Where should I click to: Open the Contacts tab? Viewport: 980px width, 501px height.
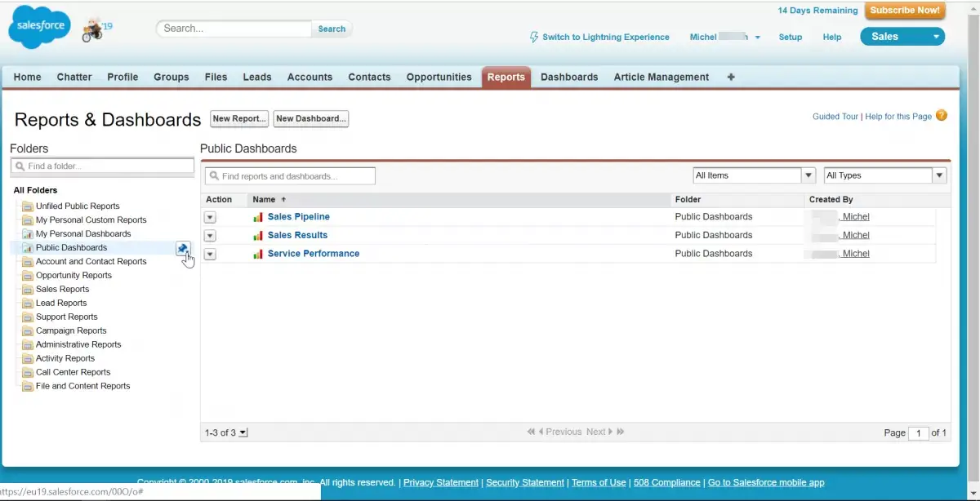tap(369, 77)
